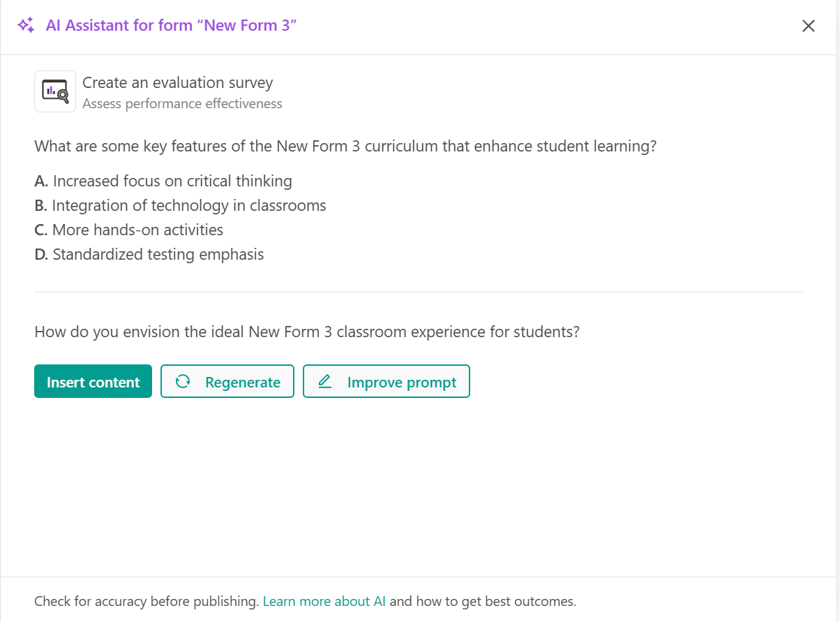The height and width of the screenshot is (622, 840).
Task: Click the ideal classroom experience question
Action: click(x=307, y=332)
